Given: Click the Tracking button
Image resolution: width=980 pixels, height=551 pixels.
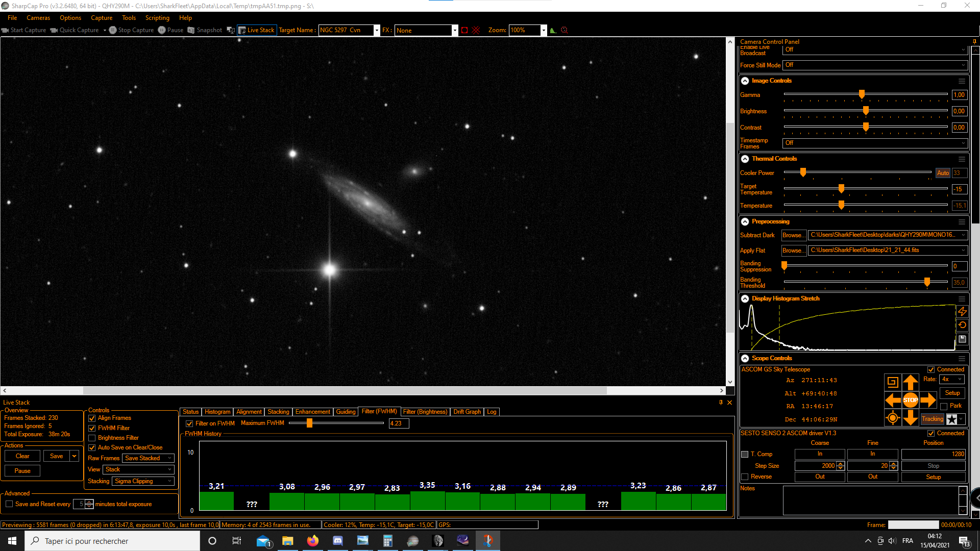Looking at the screenshot, I should pos(932,419).
